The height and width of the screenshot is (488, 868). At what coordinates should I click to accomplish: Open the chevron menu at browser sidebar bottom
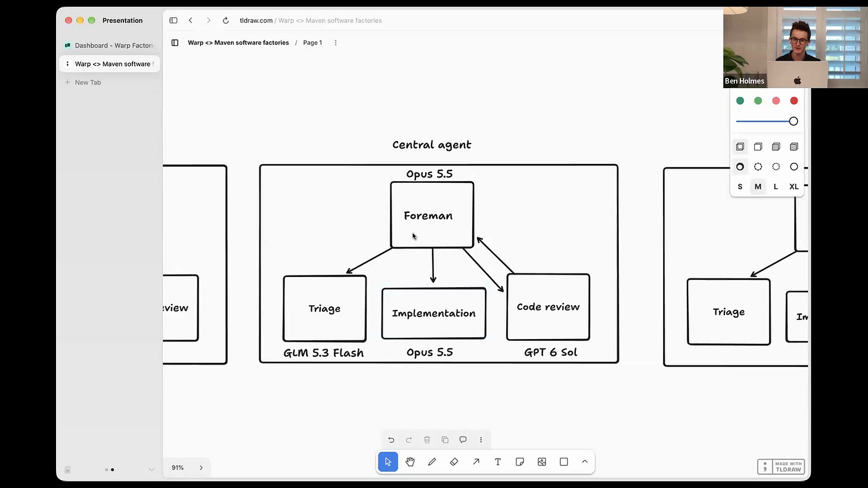[x=151, y=470]
